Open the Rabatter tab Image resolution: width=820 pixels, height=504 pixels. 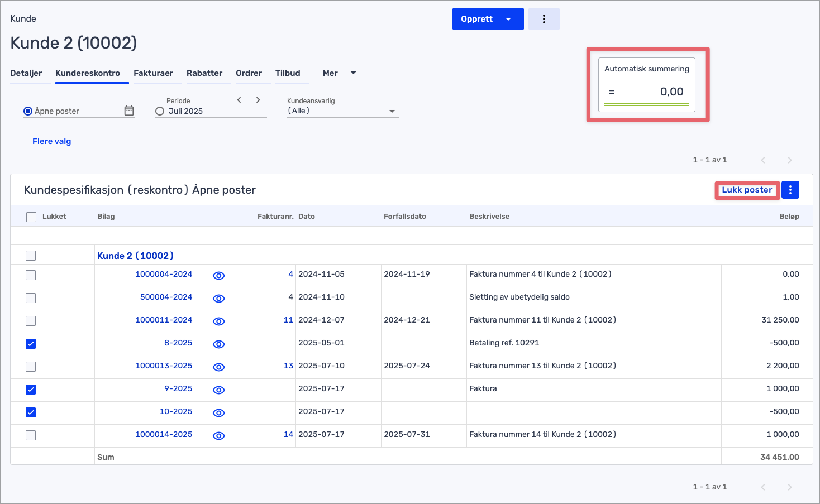[204, 73]
